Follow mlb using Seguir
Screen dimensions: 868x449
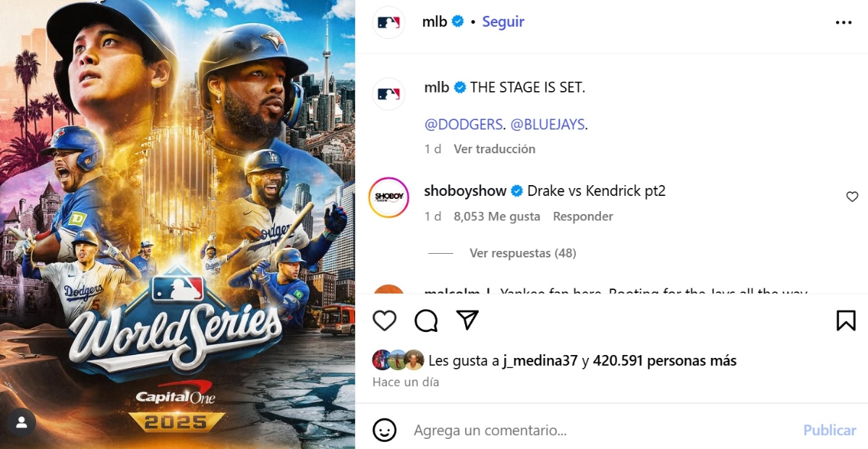coord(503,22)
